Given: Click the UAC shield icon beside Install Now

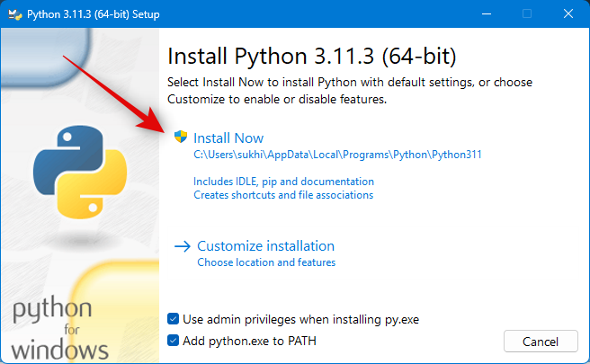Looking at the screenshot, I should pyautogui.click(x=181, y=137).
